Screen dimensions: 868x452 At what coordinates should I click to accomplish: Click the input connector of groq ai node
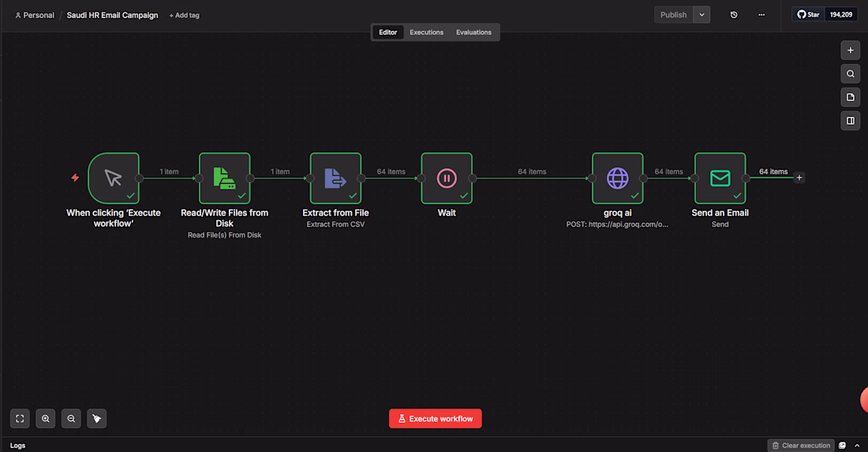coord(592,178)
